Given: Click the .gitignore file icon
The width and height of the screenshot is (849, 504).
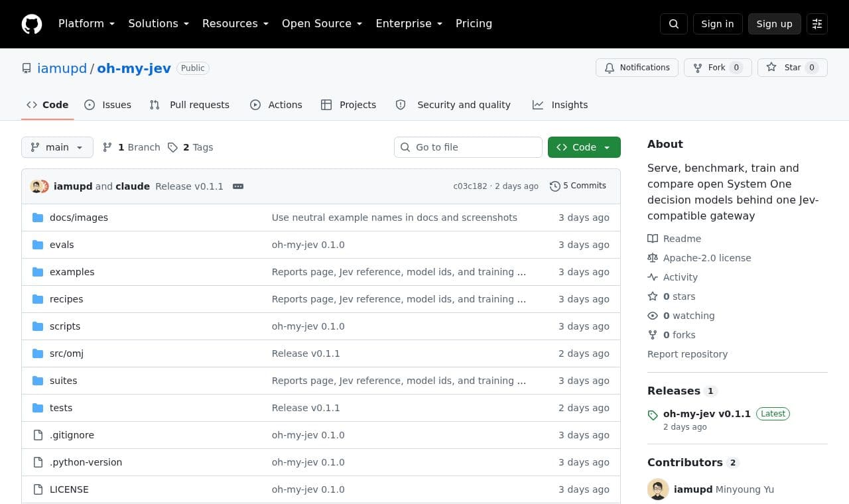Looking at the screenshot, I should click(x=38, y=435).
